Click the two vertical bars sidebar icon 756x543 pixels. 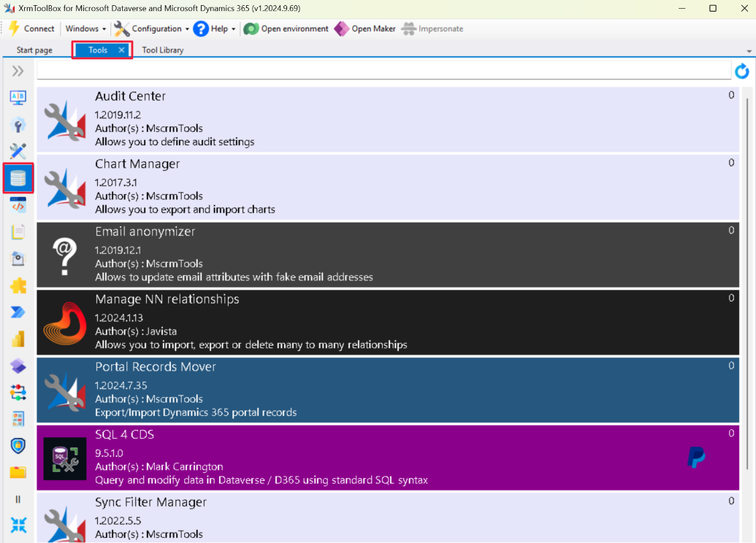(x=18, y=500)
